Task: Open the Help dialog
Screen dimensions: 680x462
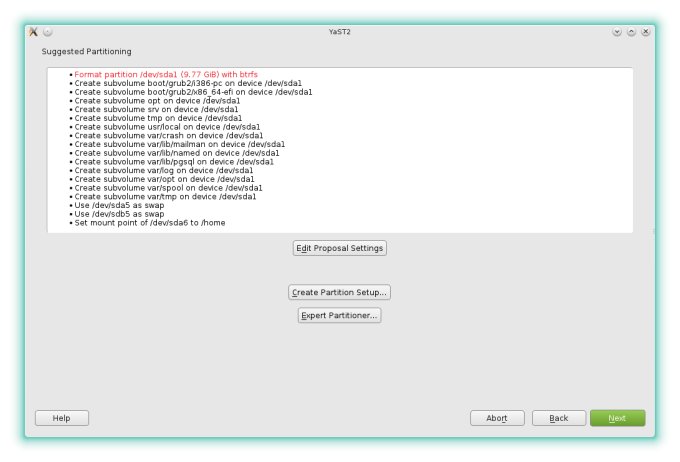Action: [x=62, y=418]
